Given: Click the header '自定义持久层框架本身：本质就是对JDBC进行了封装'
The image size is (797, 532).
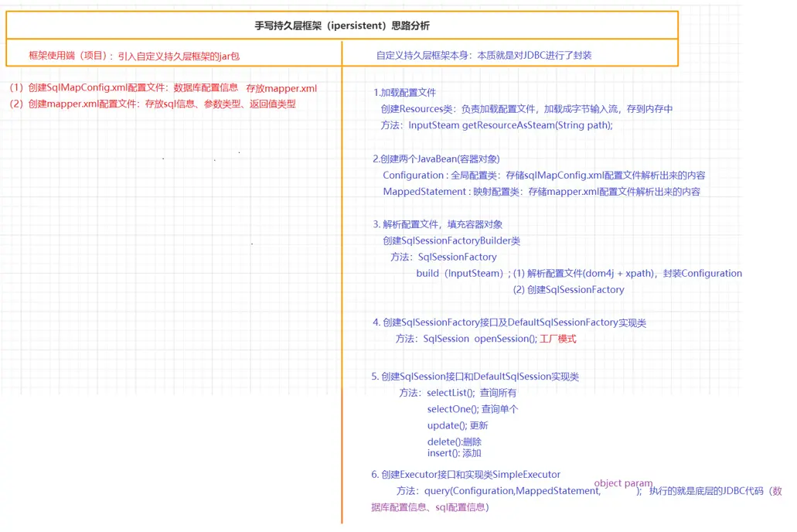Looking at the screenshot, I should (483, 56).
